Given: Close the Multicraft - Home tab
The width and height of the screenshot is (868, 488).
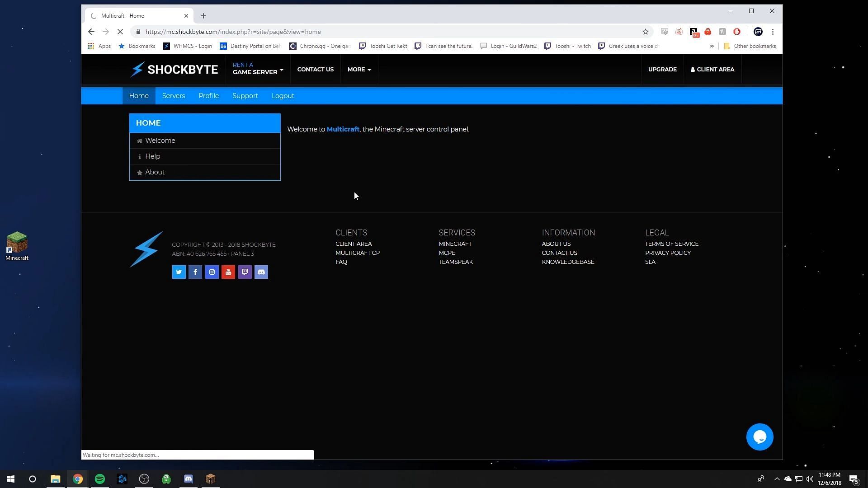Looking at the screenshot, I should 186,16.
